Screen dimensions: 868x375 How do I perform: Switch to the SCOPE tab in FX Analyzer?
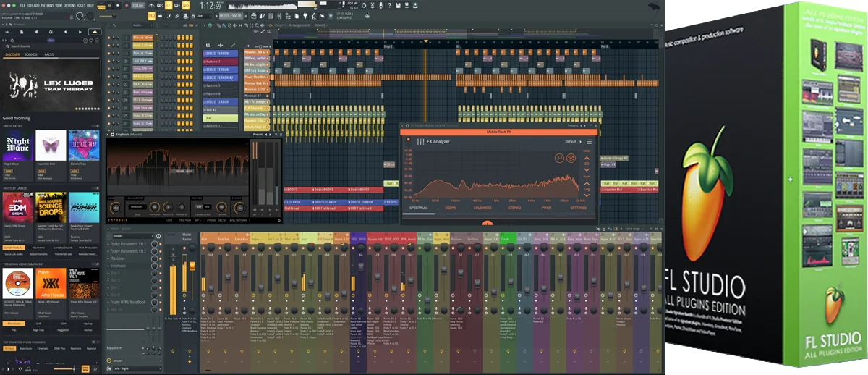point(451,208)
